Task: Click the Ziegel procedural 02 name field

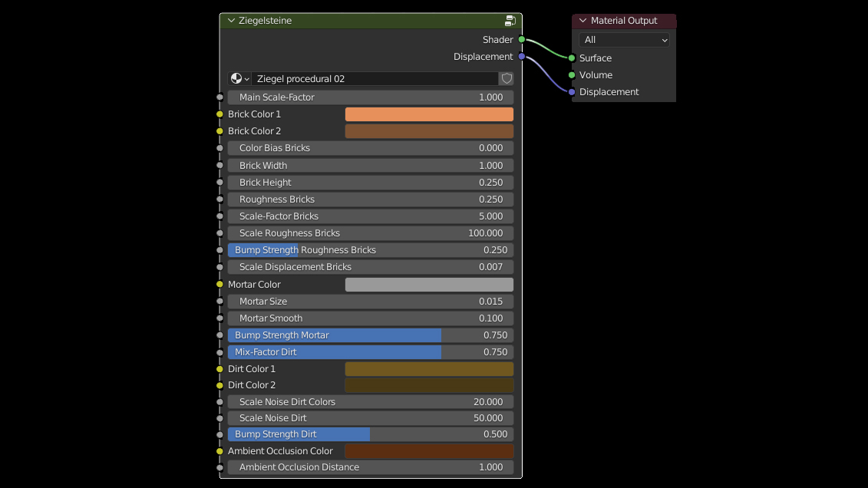Action: pos(375,78)
